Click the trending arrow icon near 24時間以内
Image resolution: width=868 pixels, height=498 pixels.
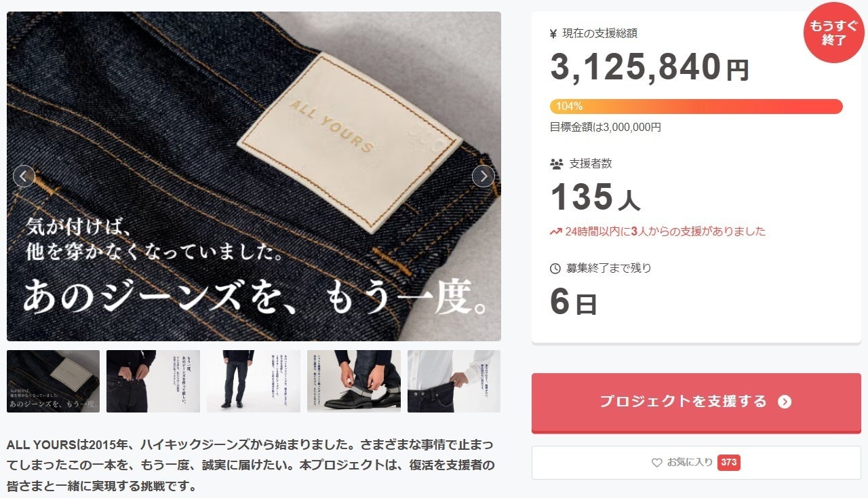pyautogui.click(x=555, y=232)
